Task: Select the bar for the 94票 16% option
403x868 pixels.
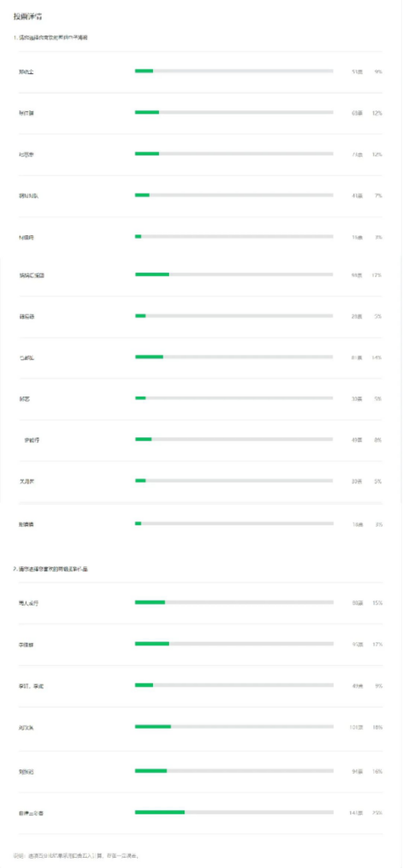Action: click(234, 770)
